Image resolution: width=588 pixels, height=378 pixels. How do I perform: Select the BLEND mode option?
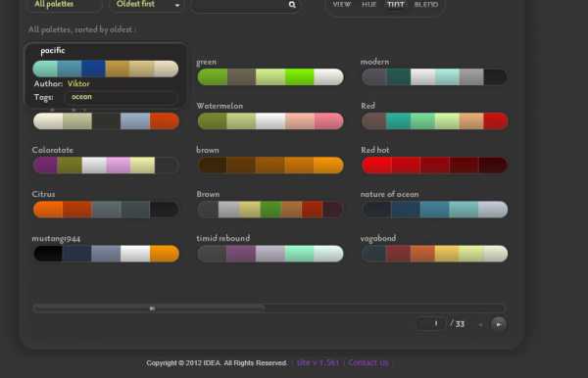pyautogui.click(x=426, y=5)
